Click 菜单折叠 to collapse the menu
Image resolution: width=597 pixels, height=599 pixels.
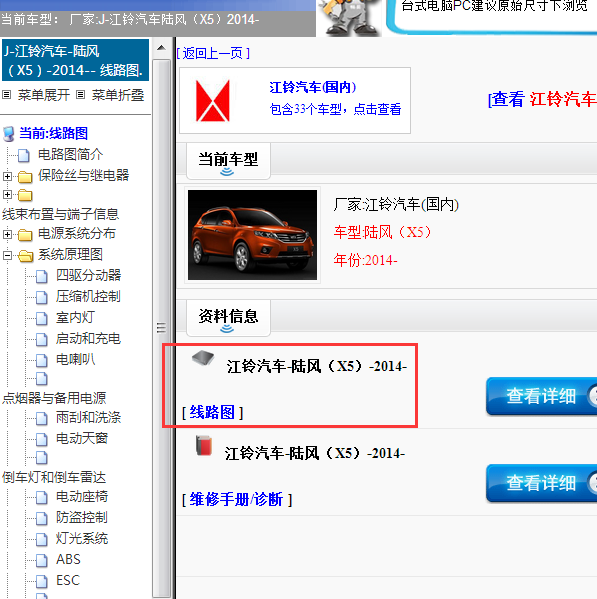coord(118,95)
